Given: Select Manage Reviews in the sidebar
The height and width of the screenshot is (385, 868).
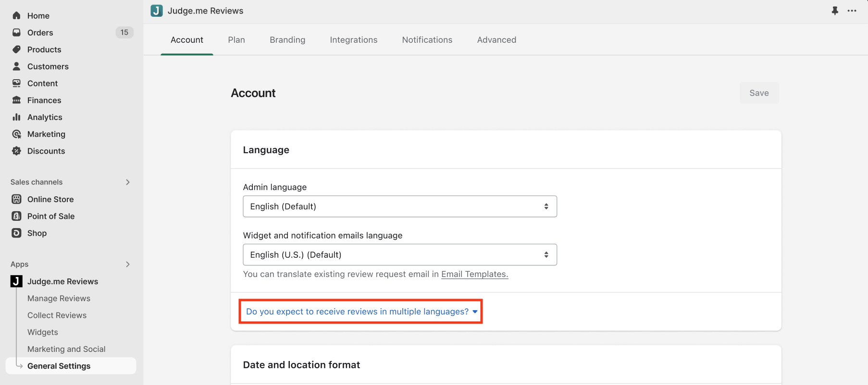Looking at the screenshot, I should pyautogui.click(x=59, y=298).
